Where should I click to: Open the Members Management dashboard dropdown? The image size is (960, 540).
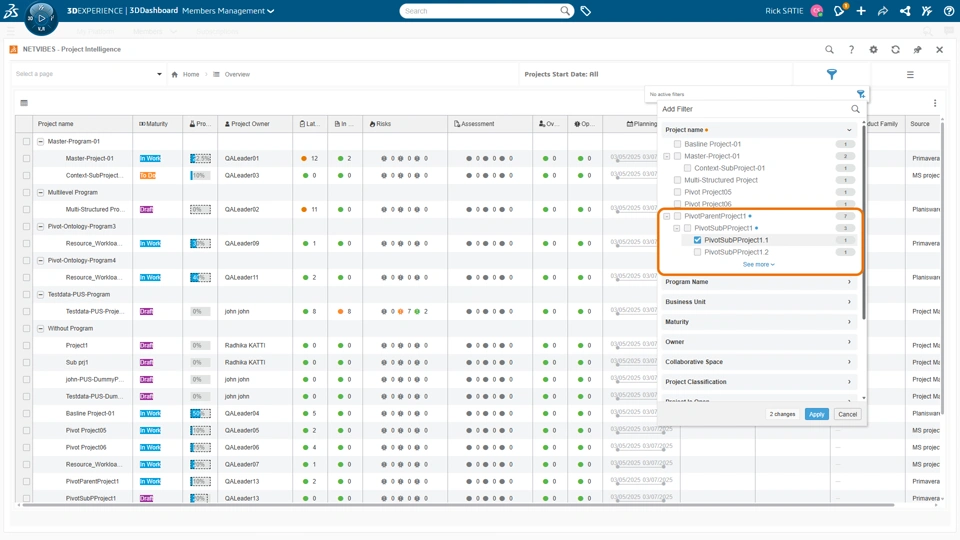[x=228, y=11]
